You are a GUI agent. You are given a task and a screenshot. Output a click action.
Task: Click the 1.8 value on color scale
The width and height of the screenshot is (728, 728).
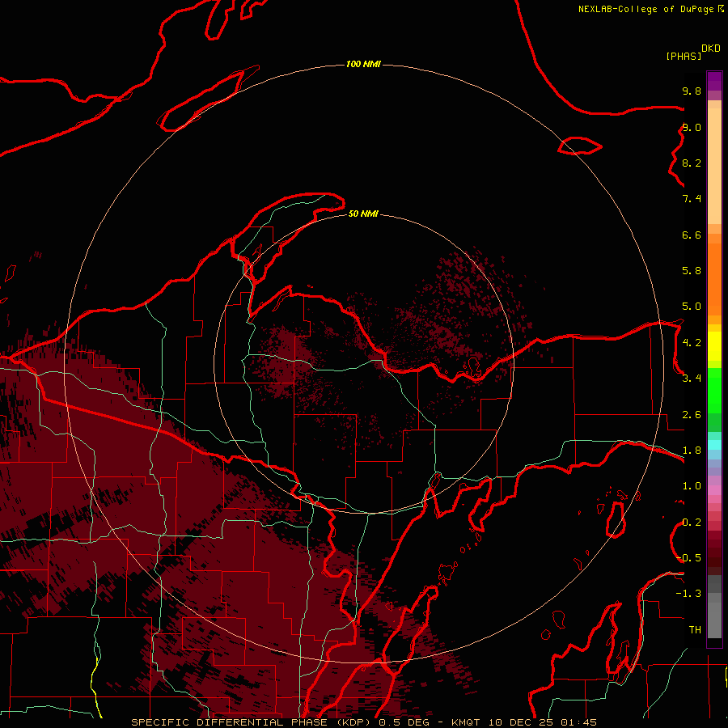(x=692, y=451)
